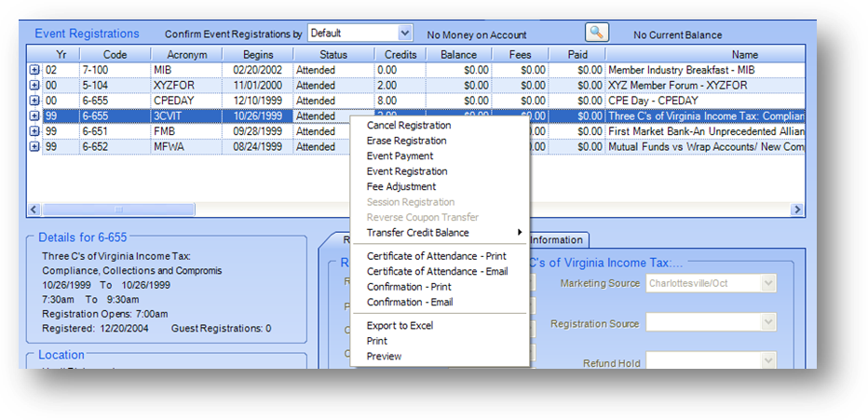Screen dimensions: 868x420
Task: Choose Fee Adjustment menu entry
Action: (401, 186)
